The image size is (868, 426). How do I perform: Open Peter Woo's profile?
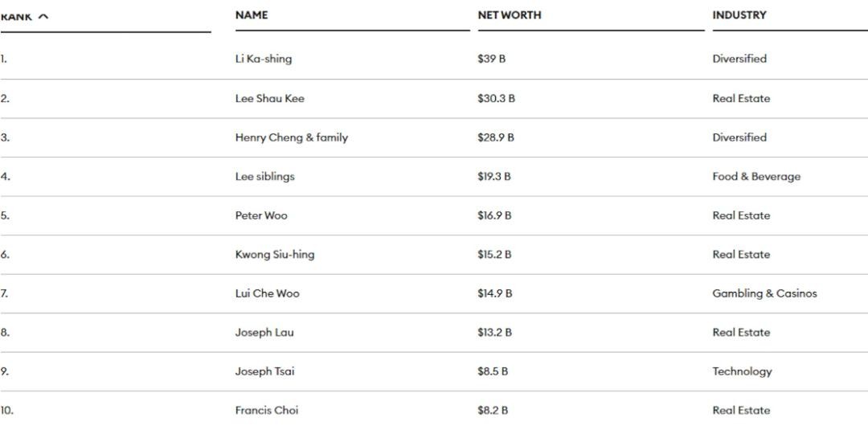260,215
